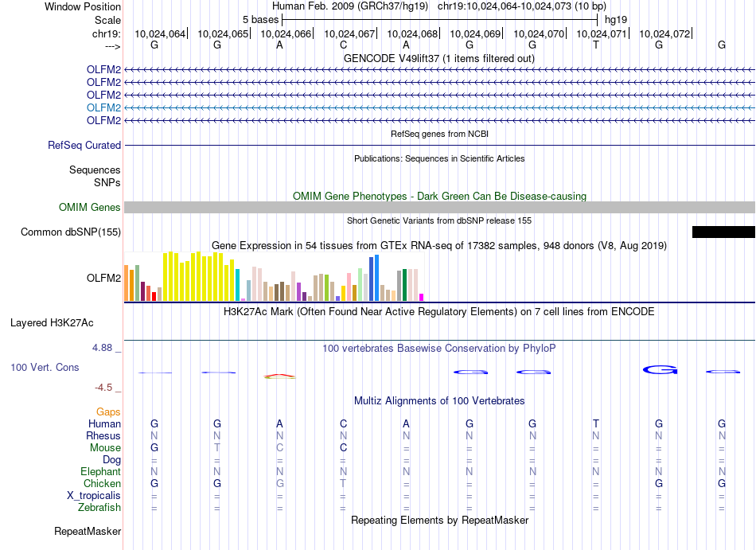Select the Scale track label
756x550 pixels.
107,20
